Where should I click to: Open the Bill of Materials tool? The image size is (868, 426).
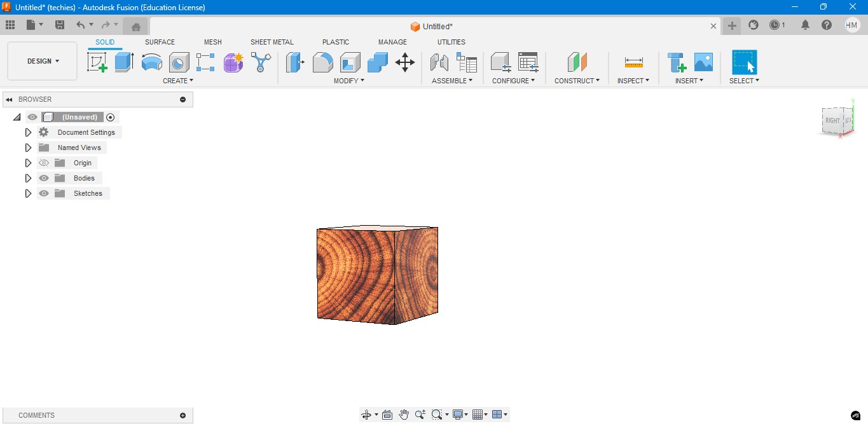[467, 62]
